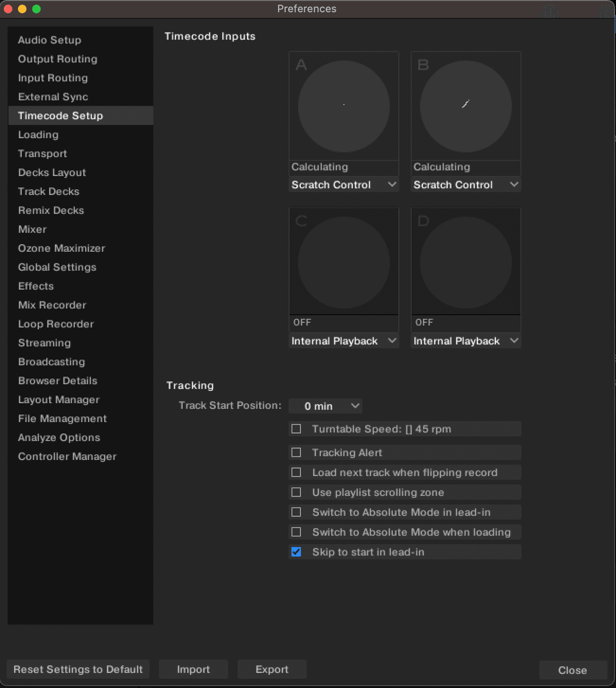Close the Preferences window
Image resolution: width=616 pixels, height=688 pixels.
click(572, 670)
